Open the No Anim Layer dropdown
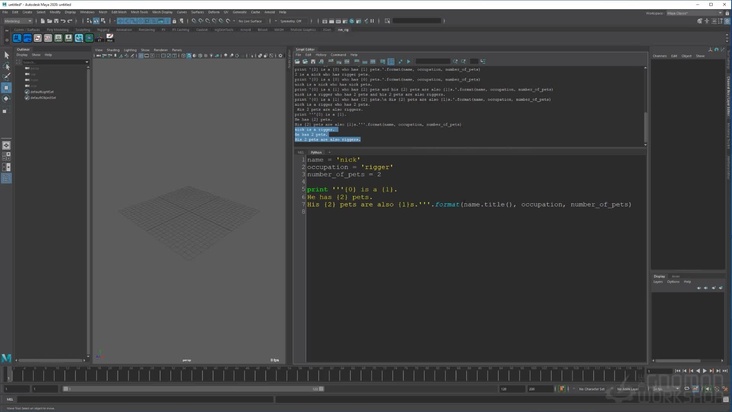Screen dimensions: 732x412 coord(628,389)
